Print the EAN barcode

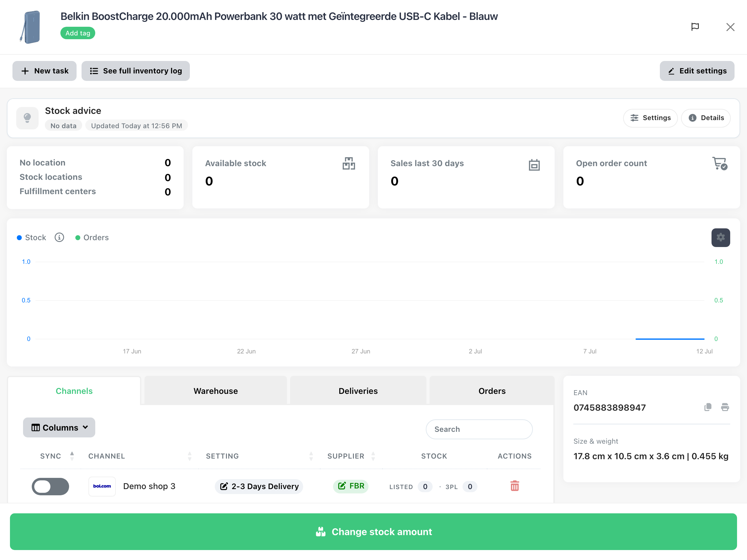[725, 407]
